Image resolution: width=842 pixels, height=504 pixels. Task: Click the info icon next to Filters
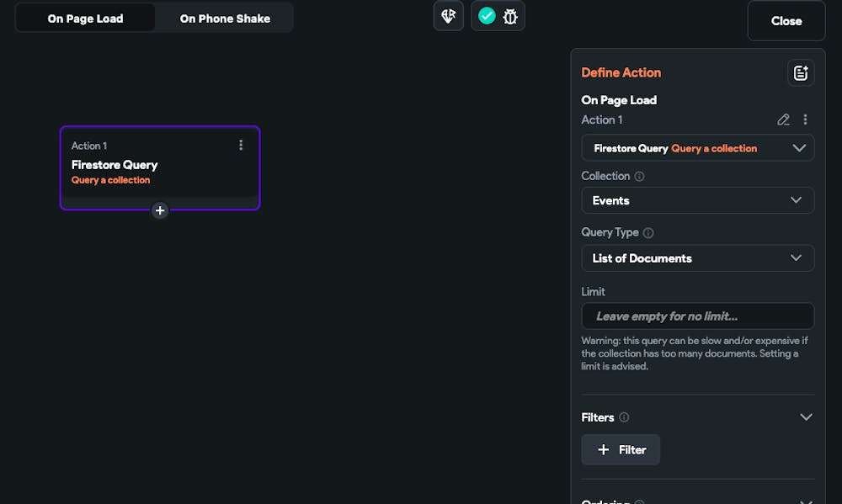[x=624, y=417]
